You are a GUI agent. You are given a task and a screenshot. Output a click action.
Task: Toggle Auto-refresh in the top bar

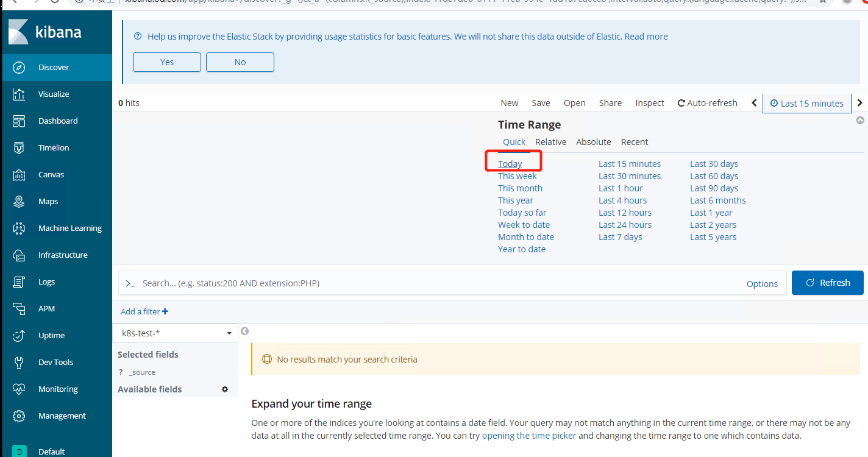(707, 103)
